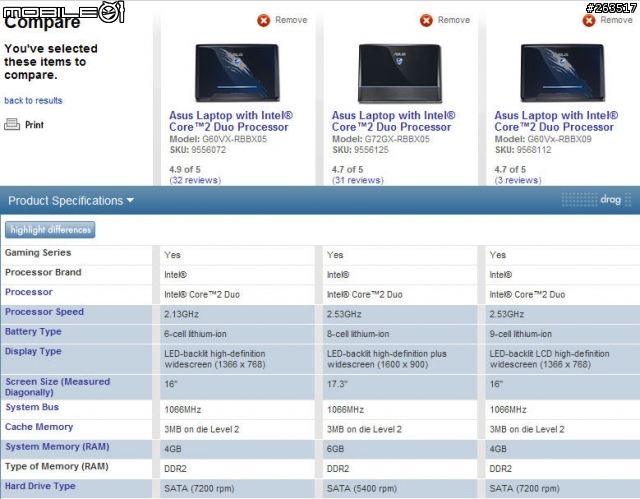The width and height of the screenshot is (640, 499).
Task: Select the 6-cell lithium-ion battery value
Action: pos(195,334)
